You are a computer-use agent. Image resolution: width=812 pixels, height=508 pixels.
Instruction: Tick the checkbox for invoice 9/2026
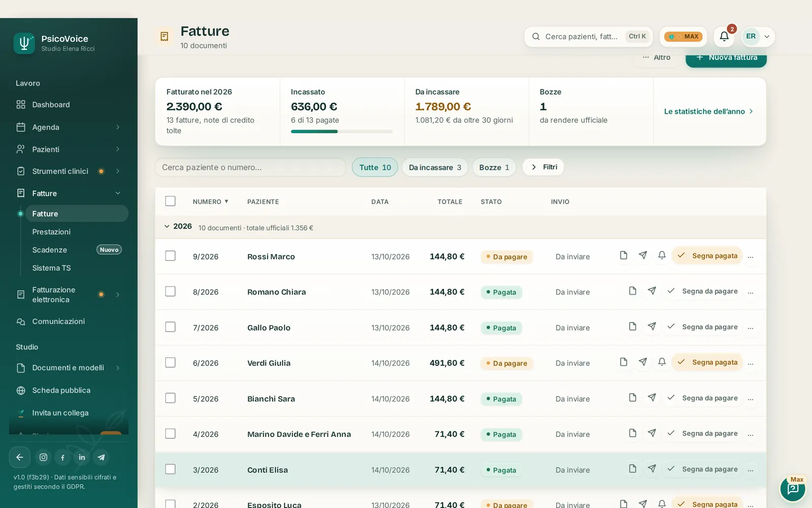[171, 256]
